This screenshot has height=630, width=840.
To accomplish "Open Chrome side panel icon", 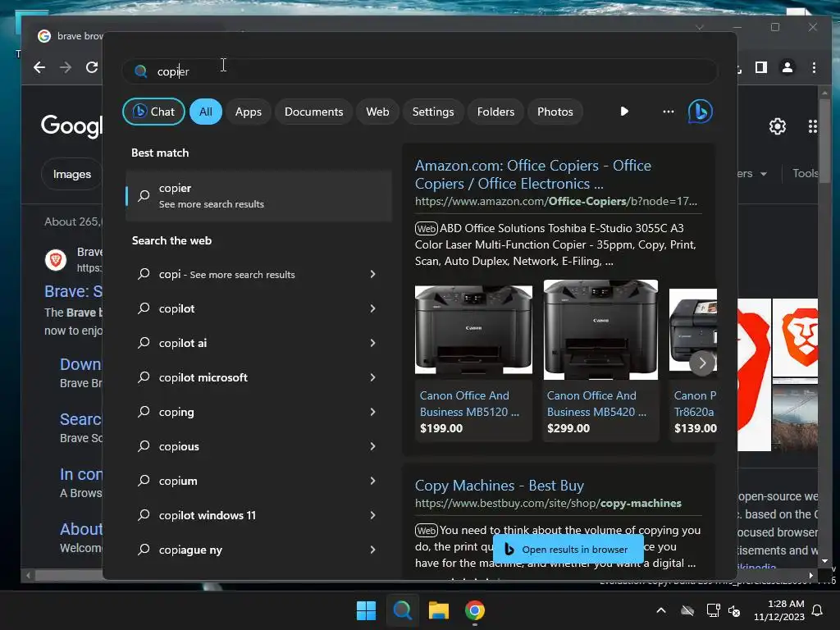I will tap(760, 67).
